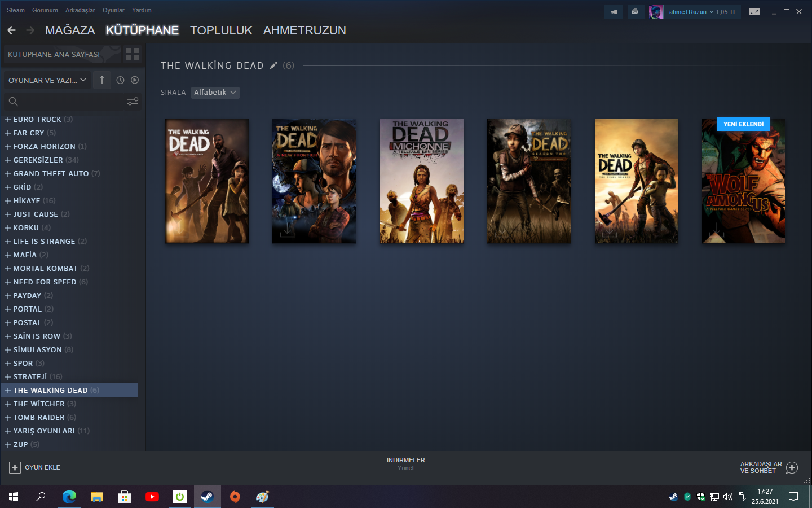The width and height of the screenshot is (812, 508).
Task: Open the AHMETRUZUN profile tab
Action: (304, 30)
